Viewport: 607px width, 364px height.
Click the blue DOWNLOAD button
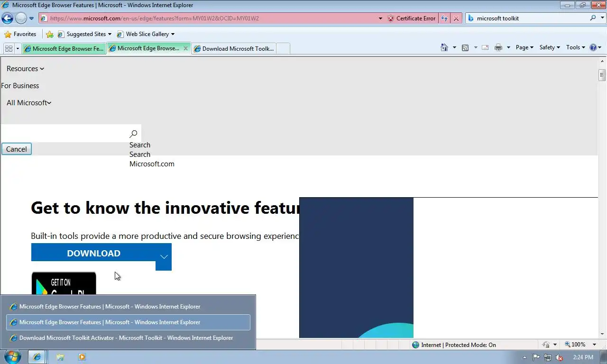93,253
